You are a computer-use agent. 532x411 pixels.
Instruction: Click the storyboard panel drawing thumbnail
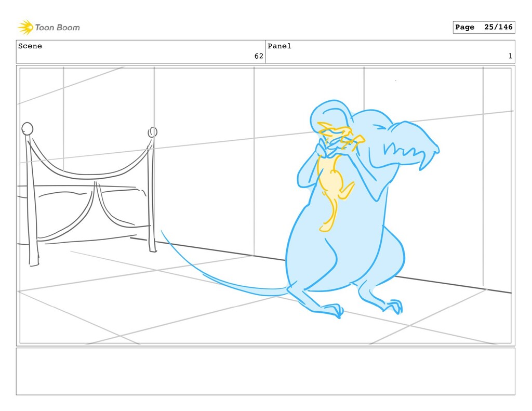(x=265, y=205)
